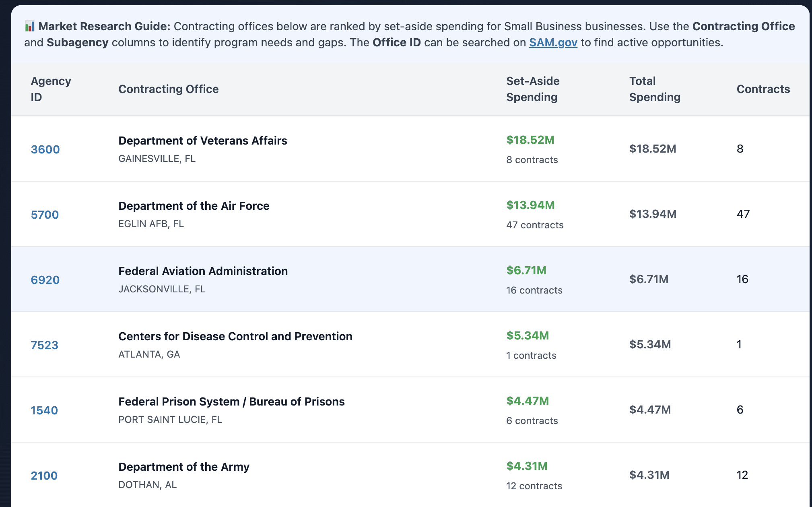This screenshot has width=812, height=507.
Task: Select Federal Prison System / Bureau of Prisons
Action: tap(231, 401)
